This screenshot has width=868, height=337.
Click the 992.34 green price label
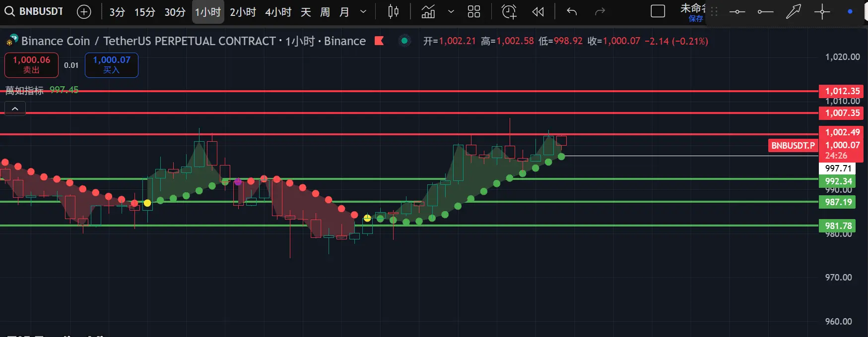(x=838, y=181)
